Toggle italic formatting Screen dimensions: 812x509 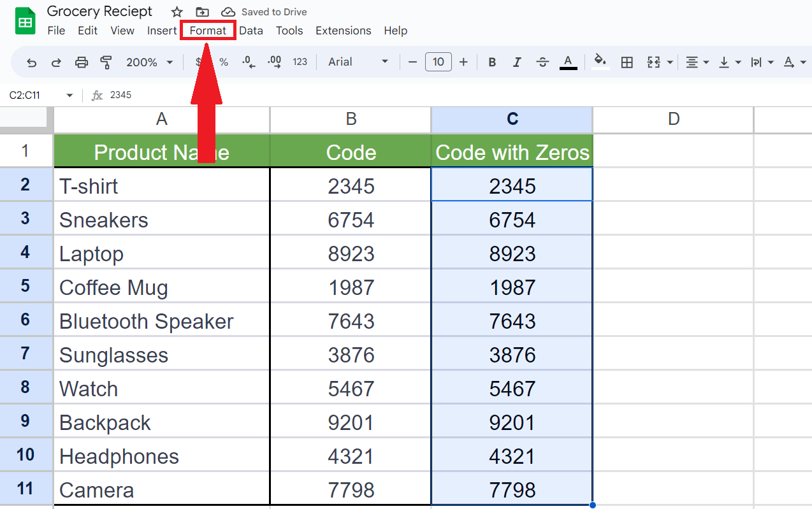[x=517, y=62]
